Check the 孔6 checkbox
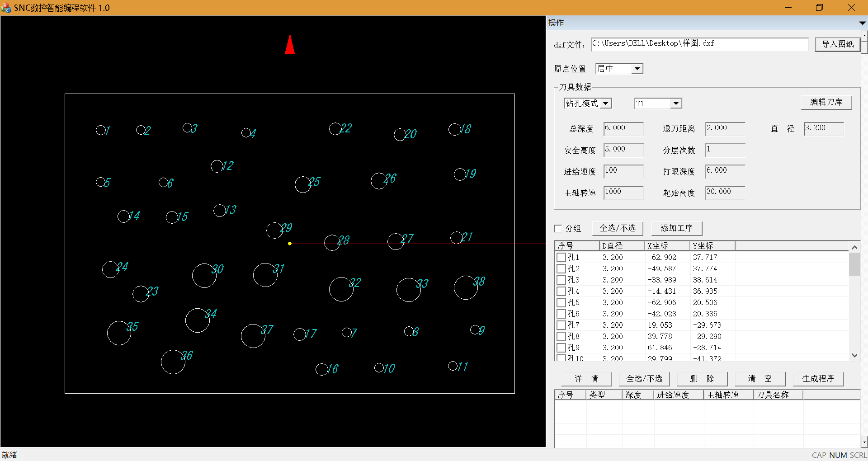The image size is (868, 461). pyautogui.click(x=561, y=314)
